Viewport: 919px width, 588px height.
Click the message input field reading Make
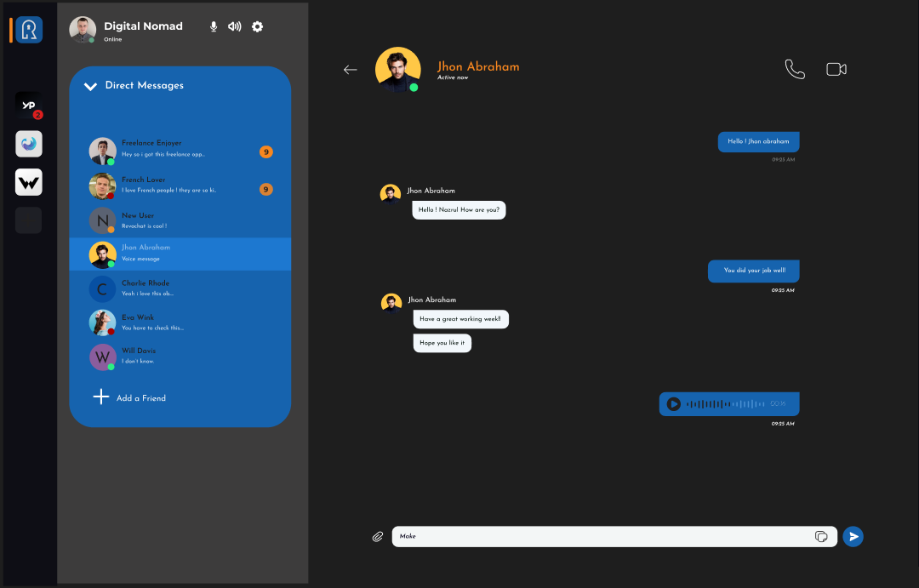click(596, 536)
